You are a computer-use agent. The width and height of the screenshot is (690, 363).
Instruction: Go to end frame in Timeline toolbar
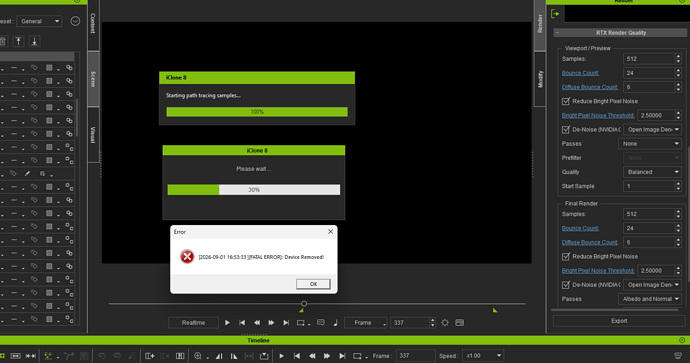pos(342,356)
